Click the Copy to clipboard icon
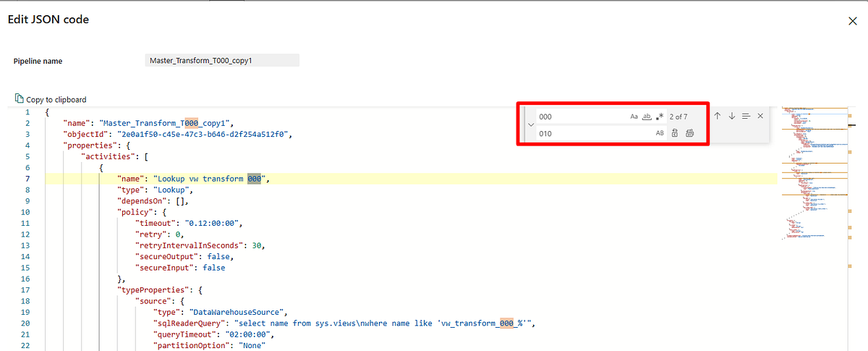This screenshot has height=351, width=868. click(x=20, y=98)
